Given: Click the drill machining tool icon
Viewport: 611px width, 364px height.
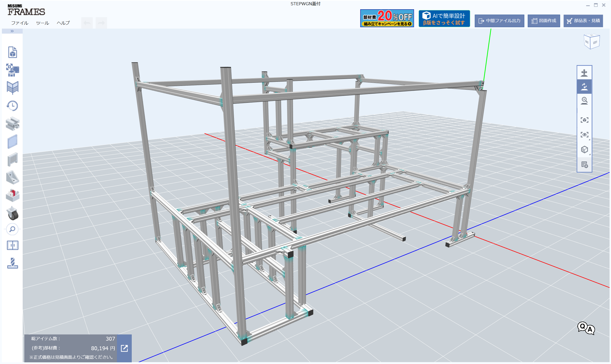Looking at the screenshot, I should point(12,263).
